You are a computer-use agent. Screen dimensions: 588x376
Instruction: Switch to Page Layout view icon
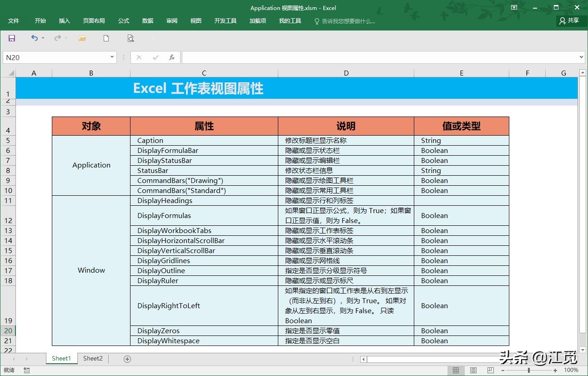473,371
